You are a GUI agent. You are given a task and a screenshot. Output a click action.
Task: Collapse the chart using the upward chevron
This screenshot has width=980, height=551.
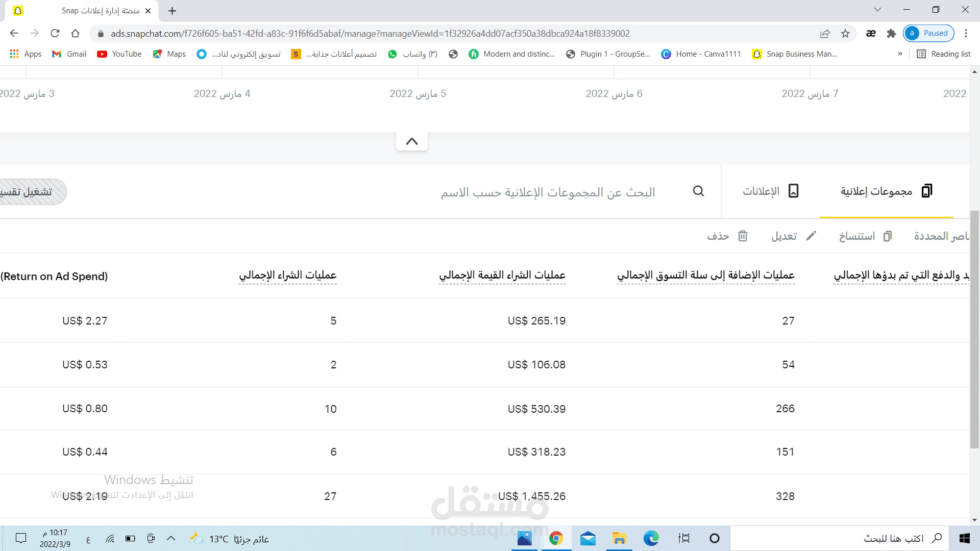412,141
